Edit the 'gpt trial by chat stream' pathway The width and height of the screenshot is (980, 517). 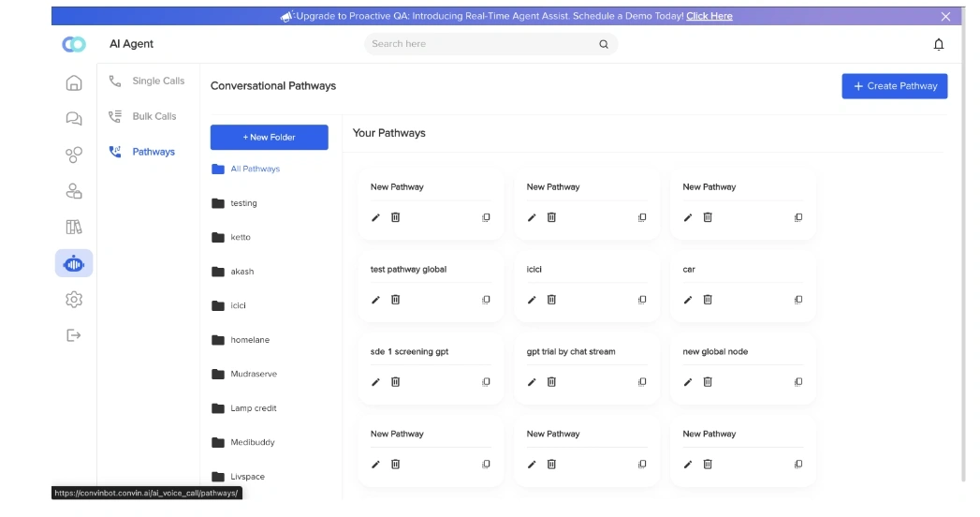point(532,382)
